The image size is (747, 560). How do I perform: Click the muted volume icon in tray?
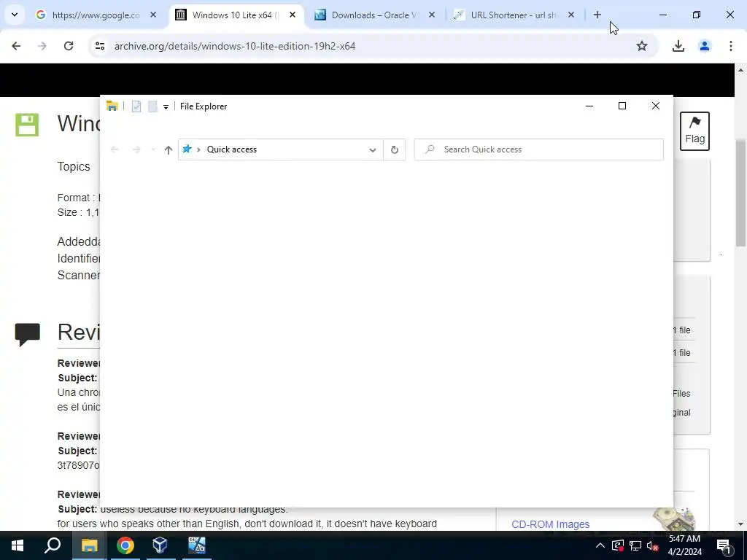653,545
